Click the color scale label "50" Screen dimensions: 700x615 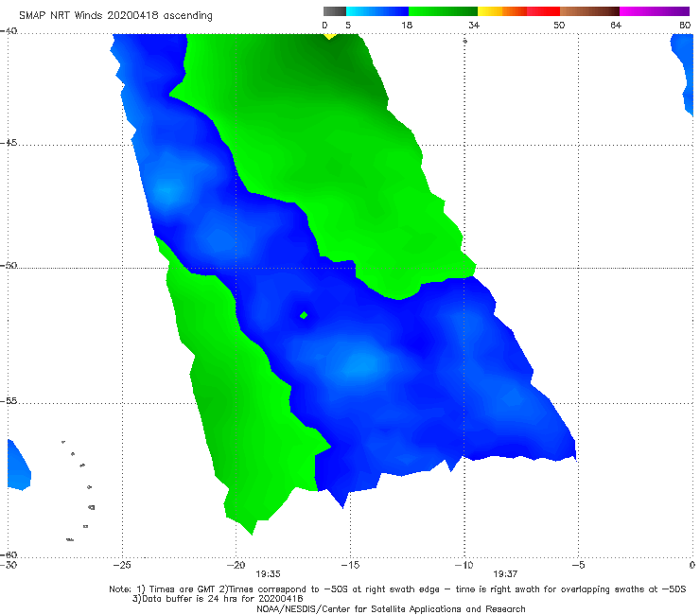point(559,25)
